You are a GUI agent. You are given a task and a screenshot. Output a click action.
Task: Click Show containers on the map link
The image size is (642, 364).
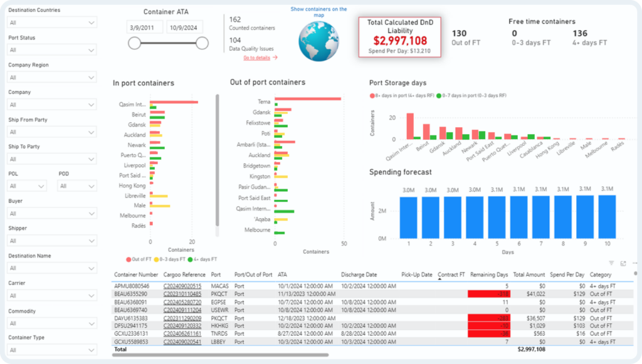point(318,12)
